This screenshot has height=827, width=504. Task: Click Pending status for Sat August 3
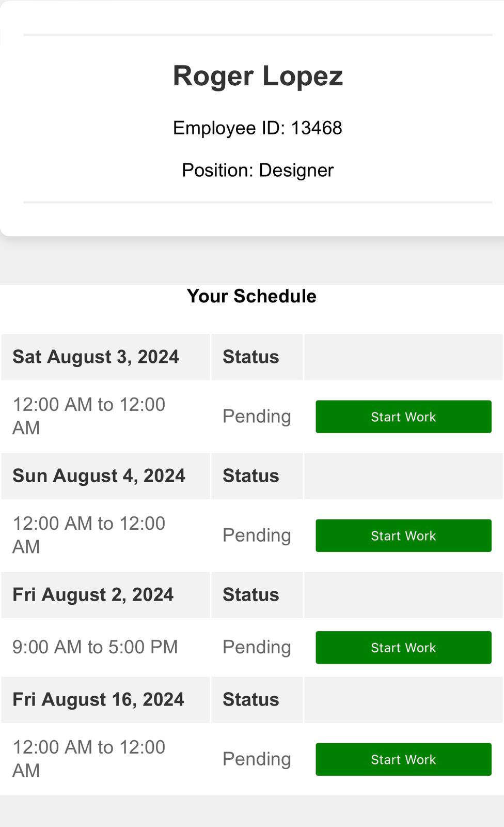(x=257, y=417)
